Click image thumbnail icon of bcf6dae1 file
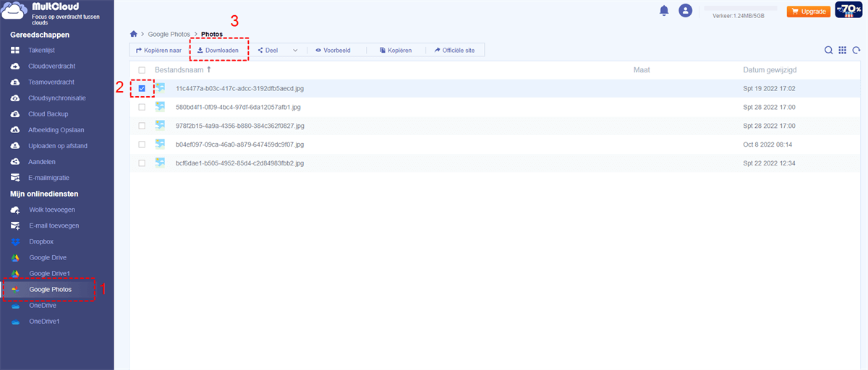Screen dimensions: 868x370 coord(160,163)
